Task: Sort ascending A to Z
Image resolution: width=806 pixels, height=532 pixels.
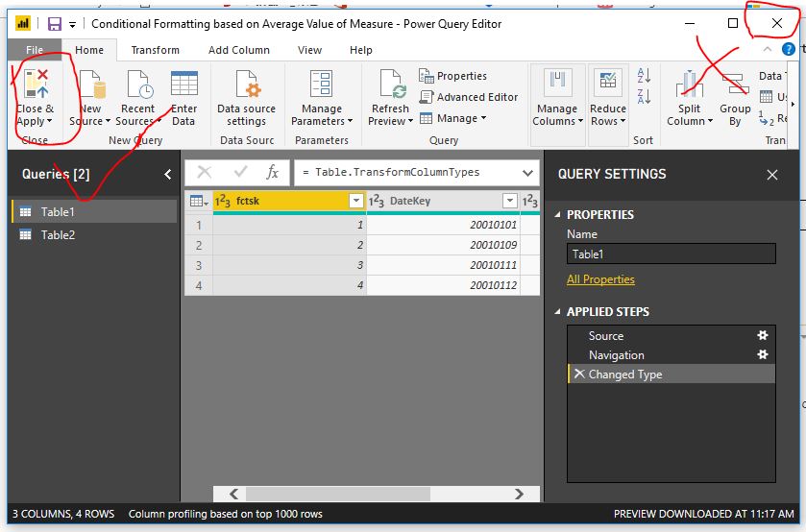Action: click(644, 76)
